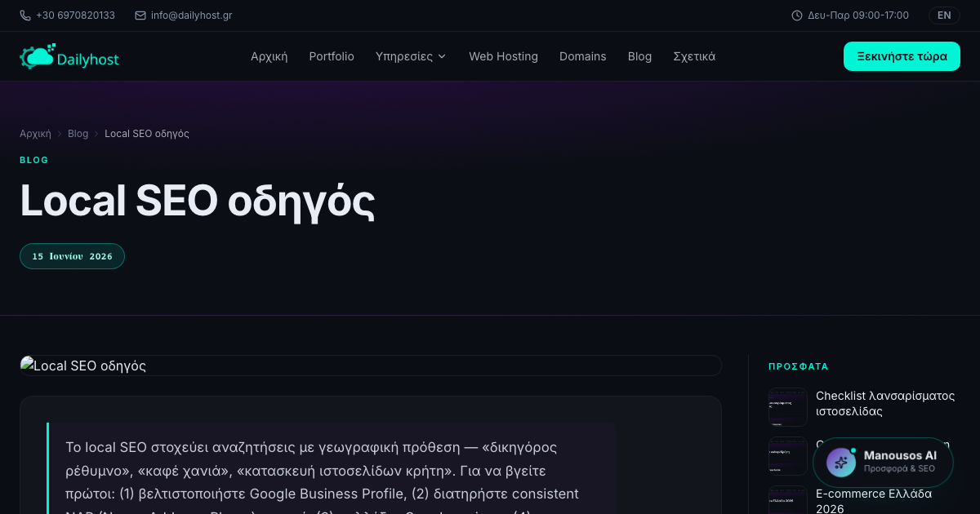Image resolution: width=980 pixels, height=514 pixels.
Task: Click Αρχική in the breadcrumb
Action: pos(35,134)
